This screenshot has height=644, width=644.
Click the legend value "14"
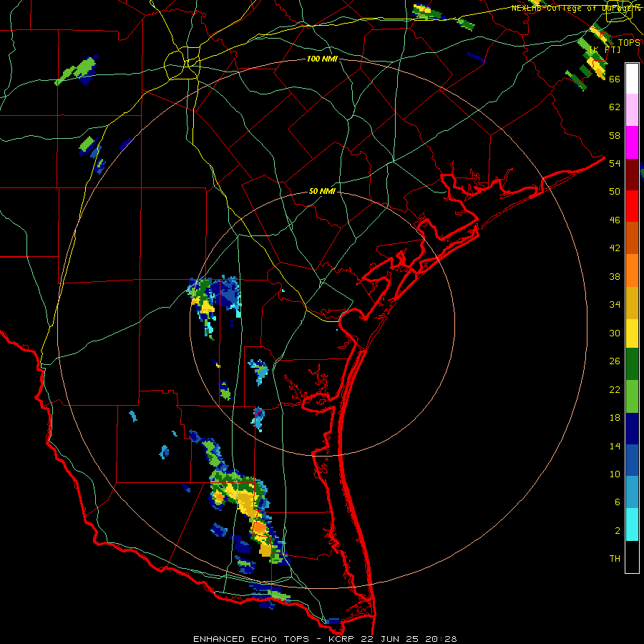pyautogui.click(x=615, y=446)
